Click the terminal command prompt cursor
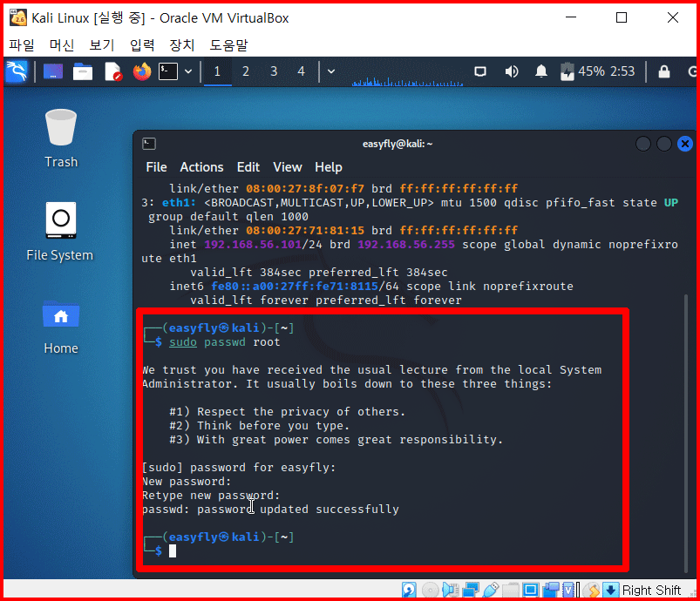 173,551
